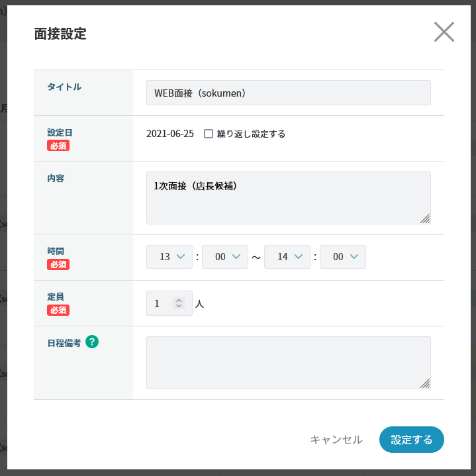Enable the 繰り返し設定する checkbox

(x=209, y=134)
